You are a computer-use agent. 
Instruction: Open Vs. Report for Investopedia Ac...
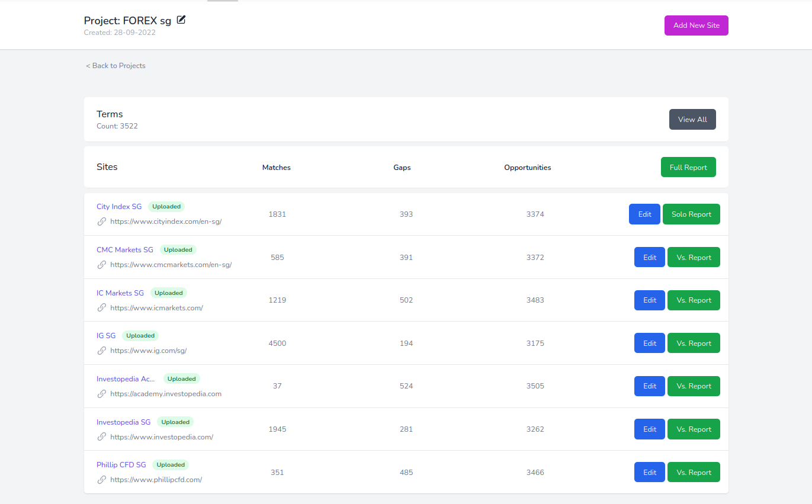(694, 386)
